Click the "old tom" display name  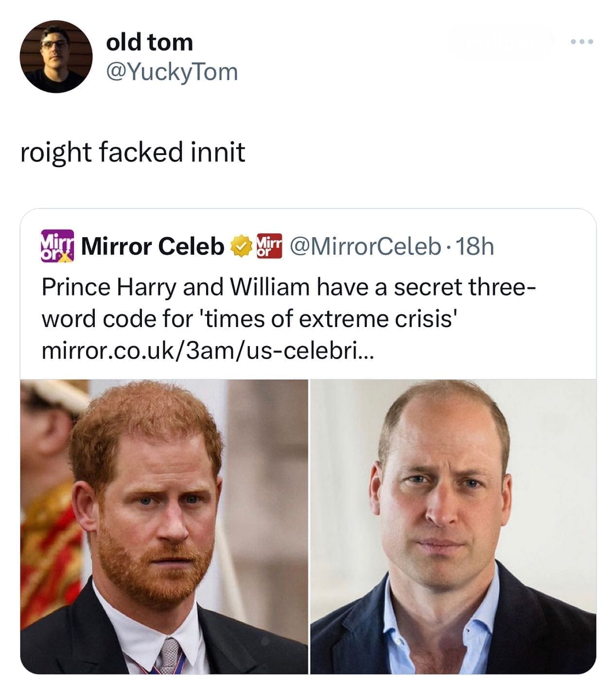(149, 42)
